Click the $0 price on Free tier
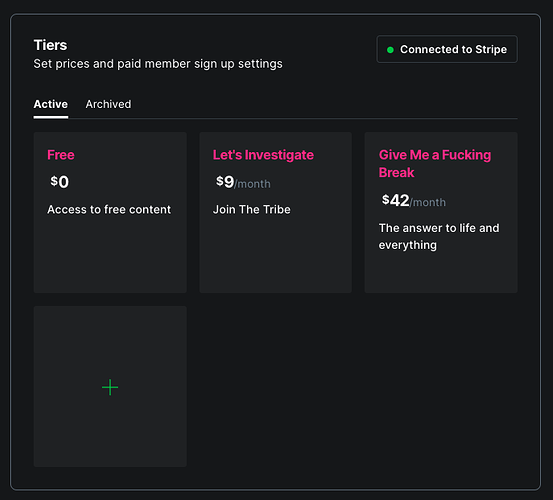This screenshot has height=500, width=553. 60,182
